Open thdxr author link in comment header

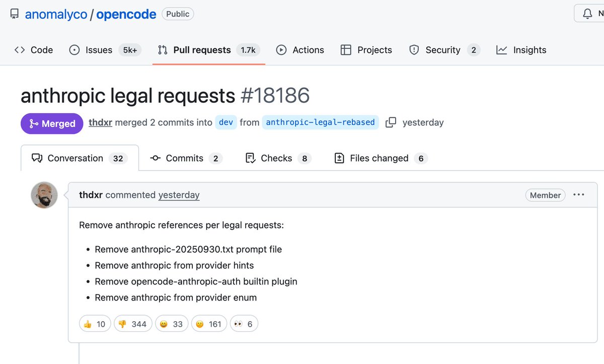(x=91, y=195)
